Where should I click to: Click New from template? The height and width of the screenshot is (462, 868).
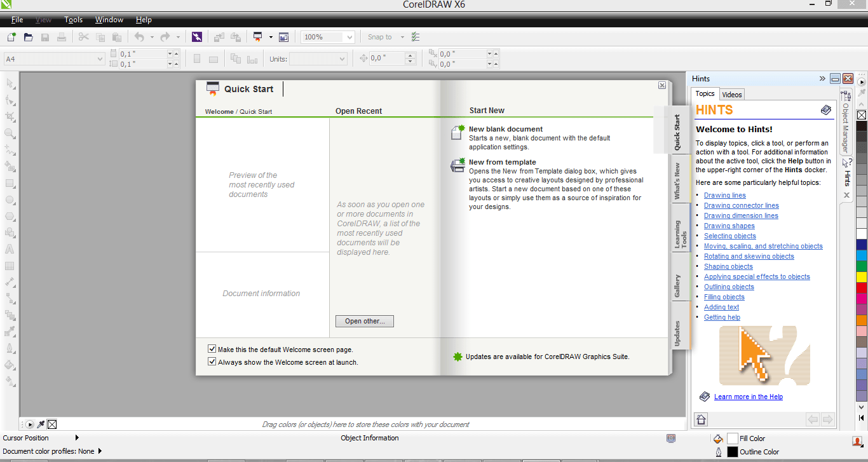coord(503,162)
